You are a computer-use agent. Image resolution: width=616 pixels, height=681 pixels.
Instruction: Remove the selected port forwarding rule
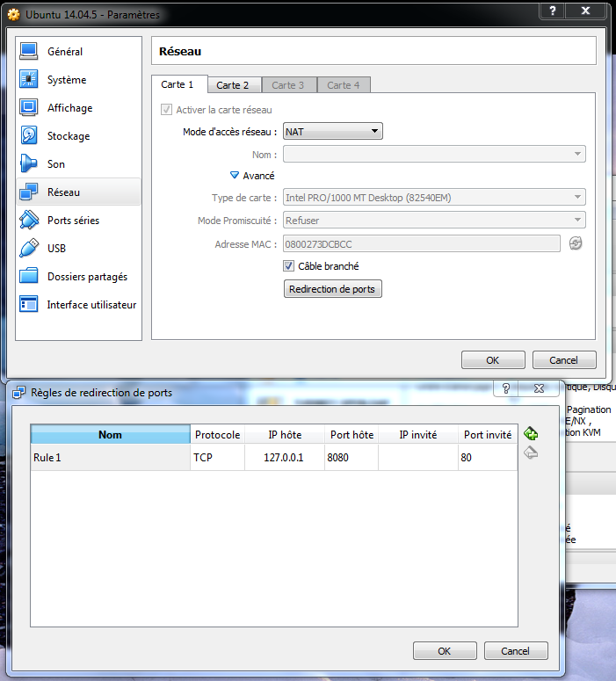[531, 453]
